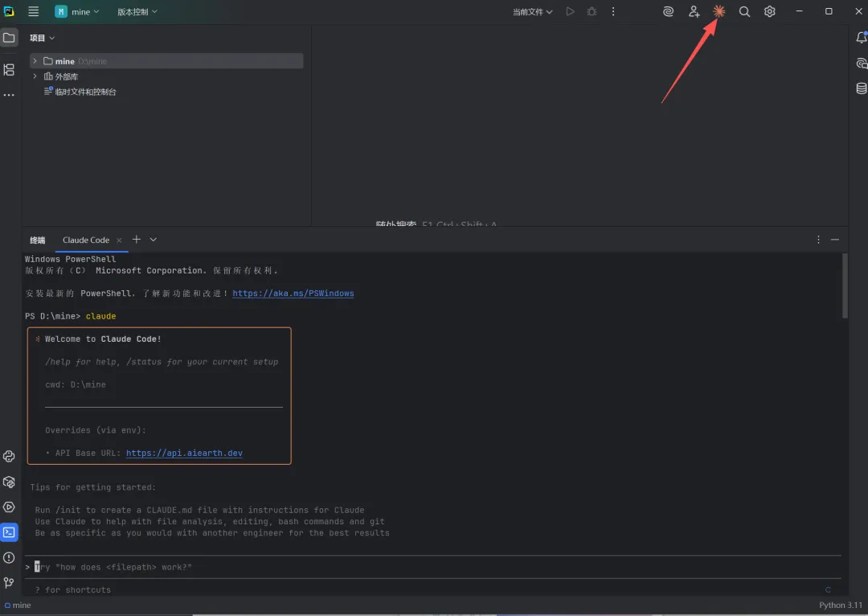The height and width of the screenshot is (616, 868).
Task: Open Search Everywhere magnifier
Action: point(744,11)
